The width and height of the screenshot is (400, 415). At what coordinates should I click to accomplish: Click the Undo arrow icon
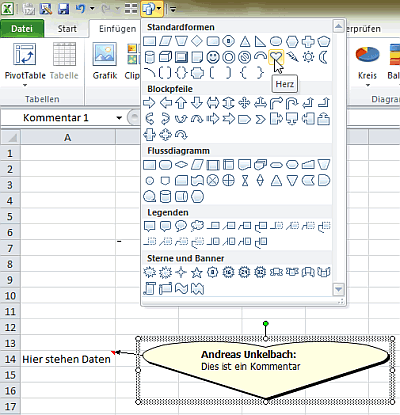(x=80, y=8)
